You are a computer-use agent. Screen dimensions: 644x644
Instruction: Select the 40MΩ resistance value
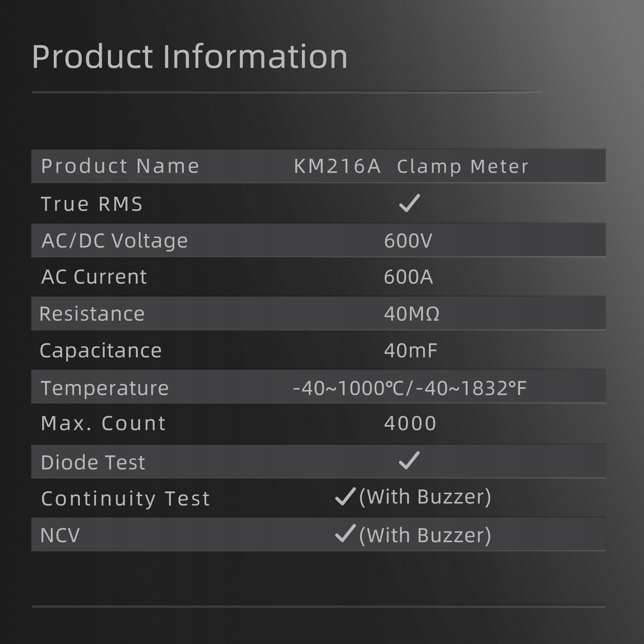pos(412,314)
